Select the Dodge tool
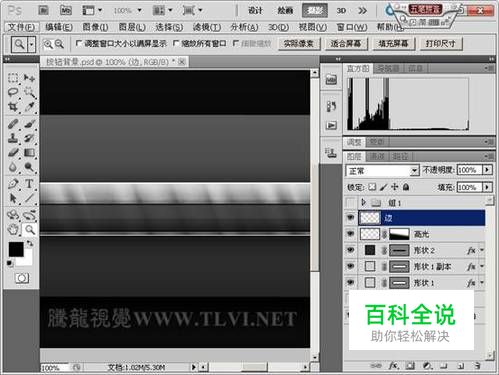 (x=29, y=167)
